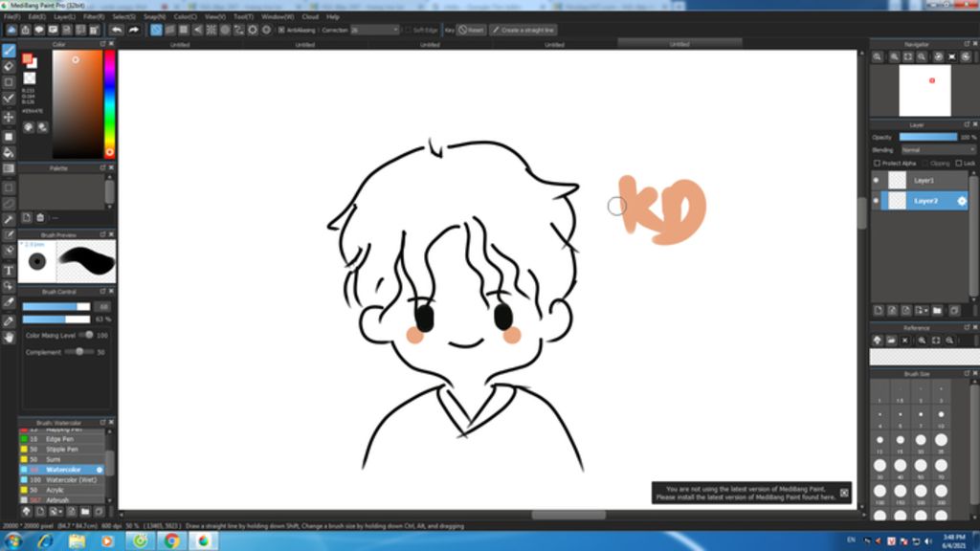
Task: Open the File menu
Action: [x=11, y=17]
